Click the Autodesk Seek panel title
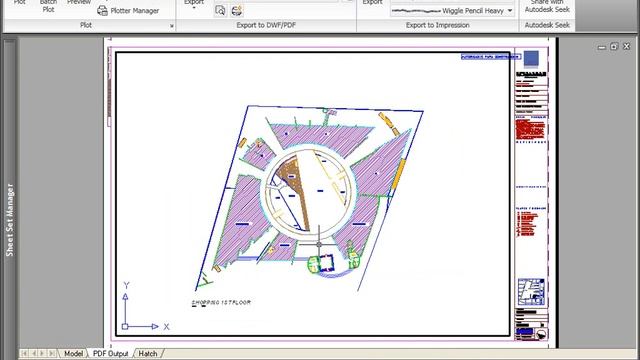This screenshot has width=640, height=360. (547, 25)
